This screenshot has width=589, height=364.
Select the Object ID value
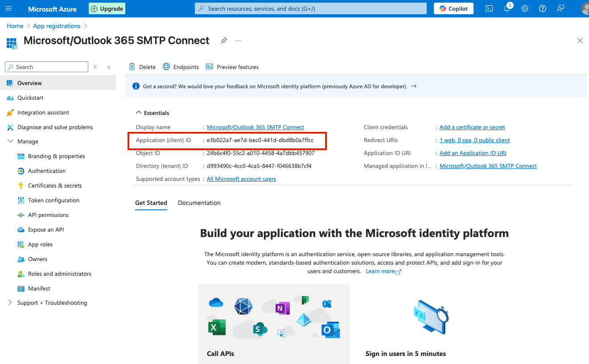[261, 153]
